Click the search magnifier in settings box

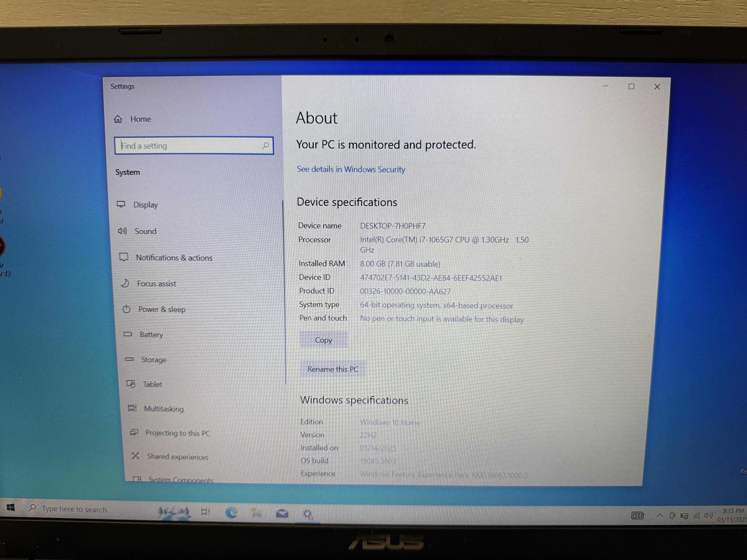coord(265,145)
